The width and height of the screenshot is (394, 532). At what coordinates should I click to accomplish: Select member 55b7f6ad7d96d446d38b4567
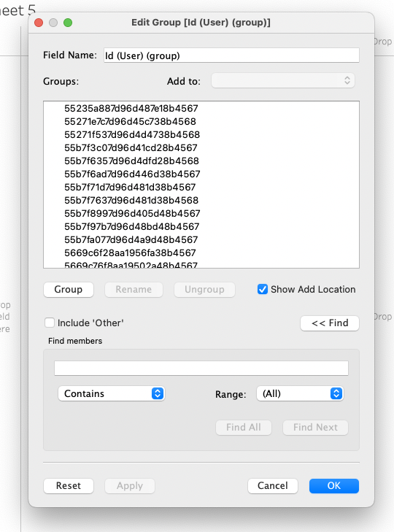132,174
